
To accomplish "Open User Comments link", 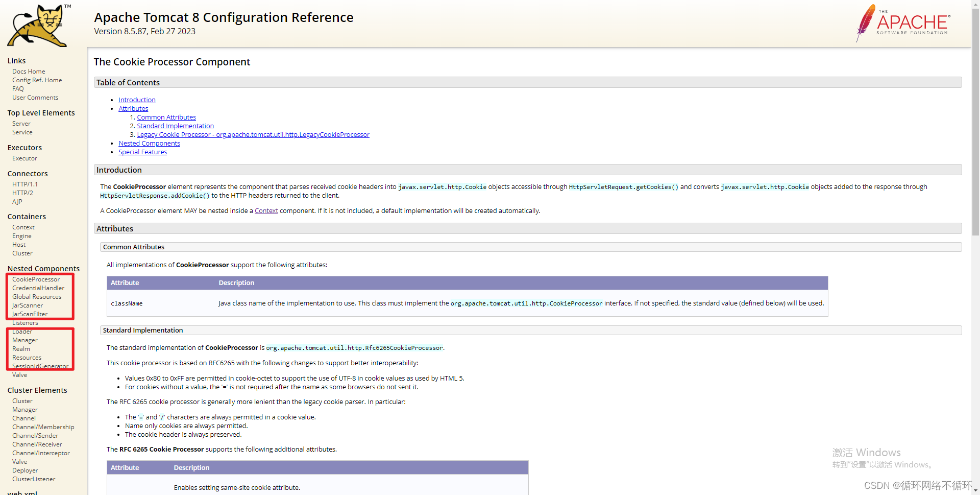I will [x=35, y=98].
